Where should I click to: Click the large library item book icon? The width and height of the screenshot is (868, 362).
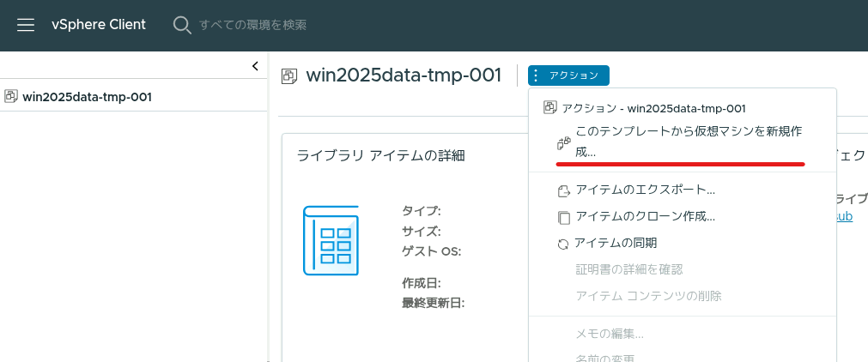[331, 240]
